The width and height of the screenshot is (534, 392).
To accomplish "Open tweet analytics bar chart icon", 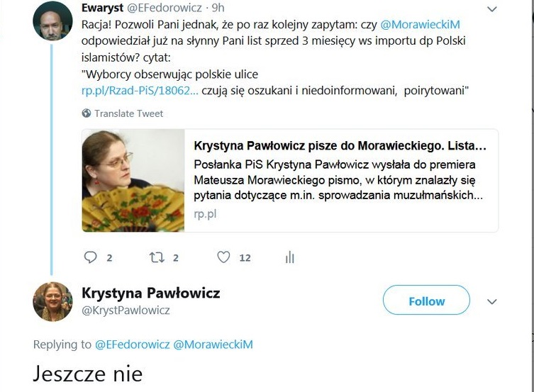I will (289, 257).
